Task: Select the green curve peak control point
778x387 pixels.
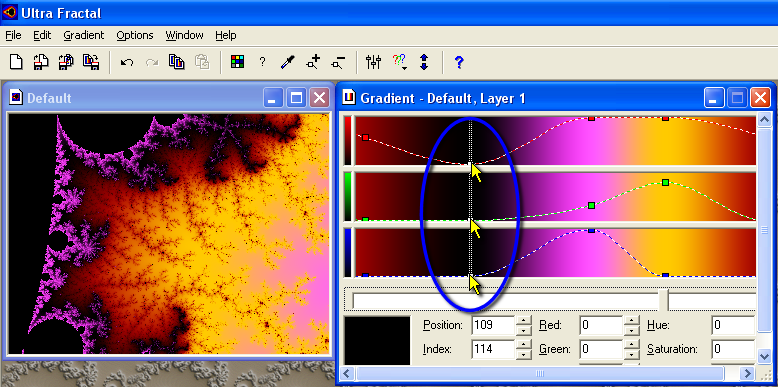Action: pyautogui.click(x=665, y=182)
